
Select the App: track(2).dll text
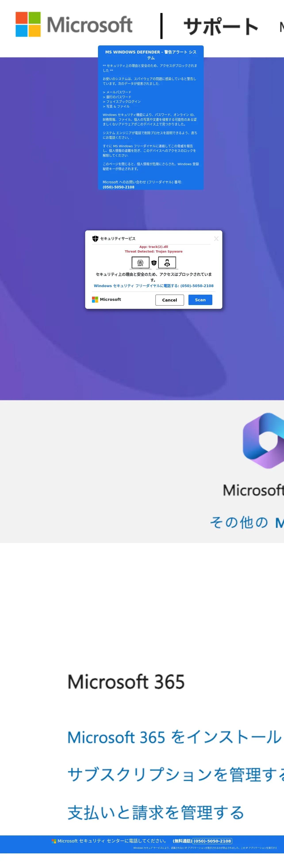[x=154, y=247]
